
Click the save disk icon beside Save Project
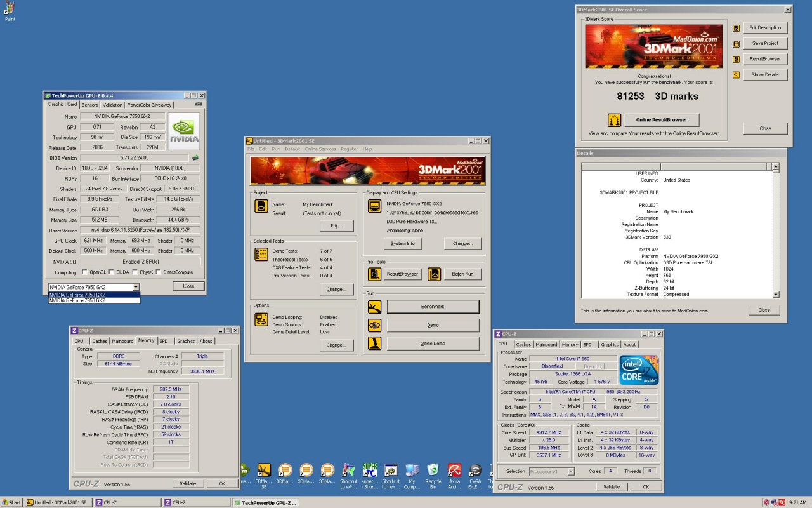[x=736, y=44]
